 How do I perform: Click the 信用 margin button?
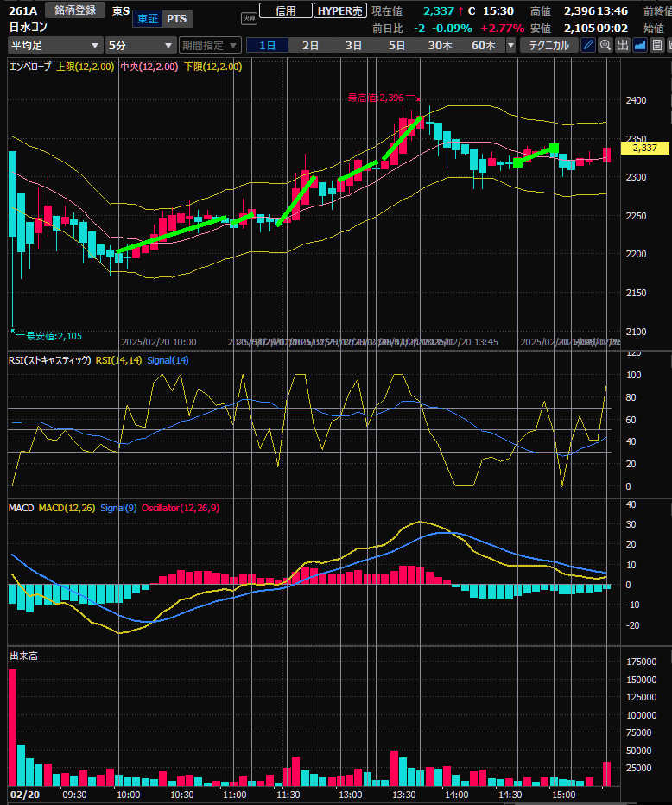click(x=284, y=10)
